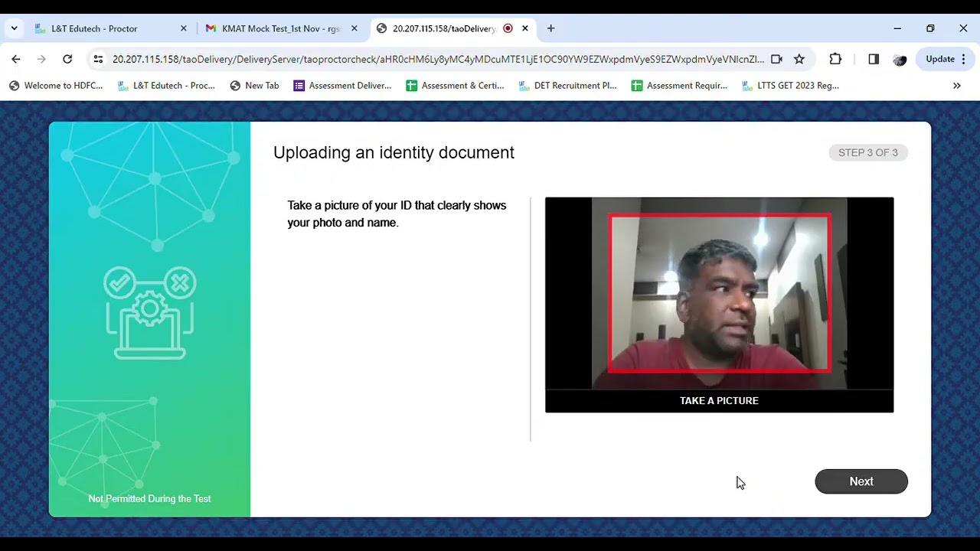Go back using the browser back arrow
Image resolution: width=980 pixels, height=551 pixels.
click(16, 59)
